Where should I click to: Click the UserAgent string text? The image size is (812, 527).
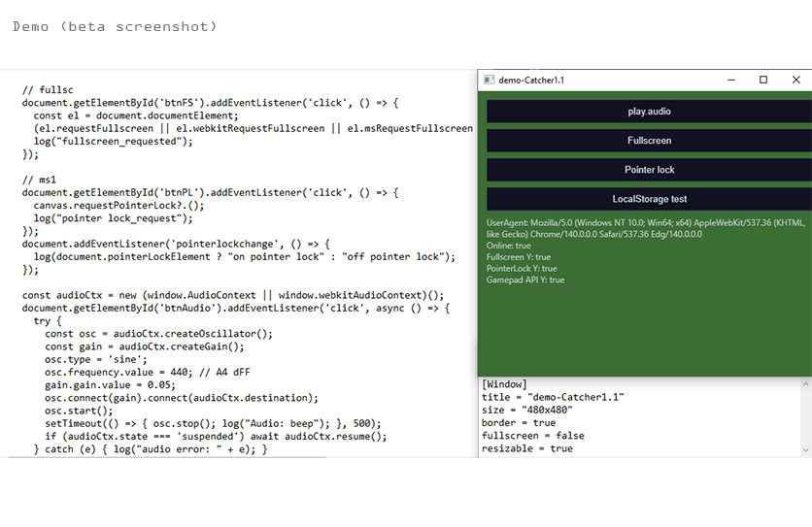coord(646,228)
